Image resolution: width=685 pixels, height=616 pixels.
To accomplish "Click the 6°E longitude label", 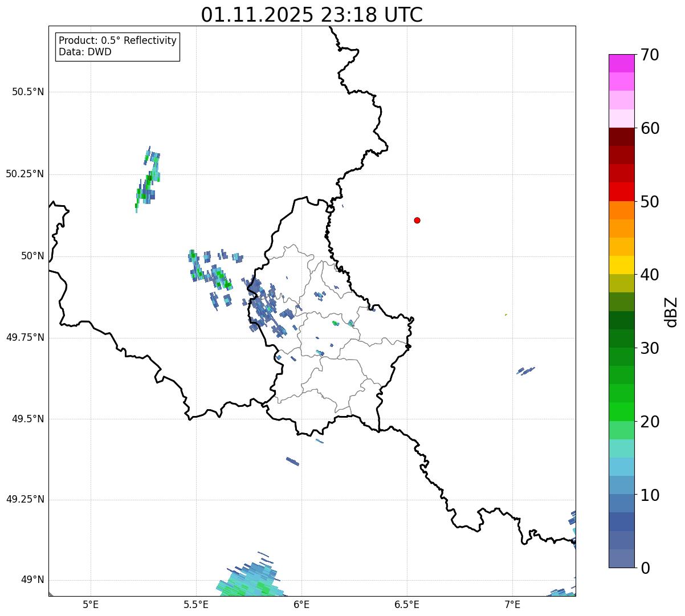I will [301, 604].
